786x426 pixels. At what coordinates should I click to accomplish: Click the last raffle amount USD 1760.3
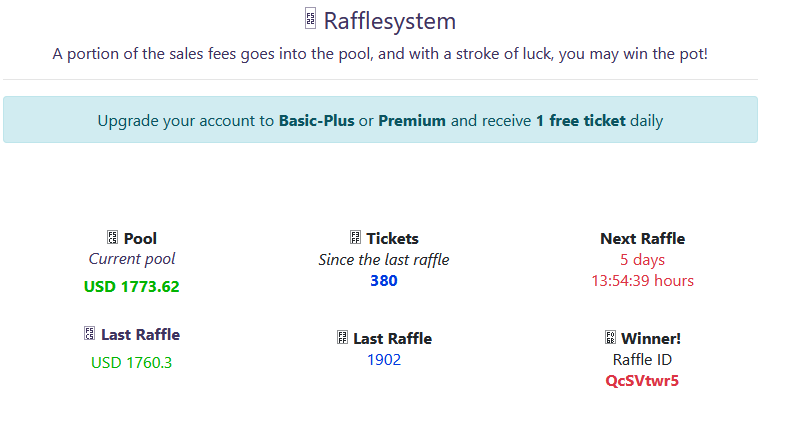click(132, 362)
